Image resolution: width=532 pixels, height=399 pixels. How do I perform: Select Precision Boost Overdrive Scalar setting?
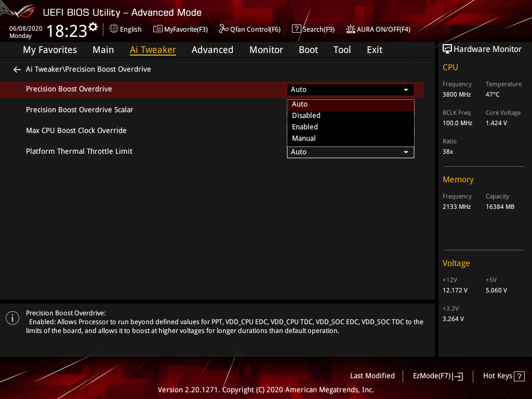pyautogui.click(x=79, y=110)
